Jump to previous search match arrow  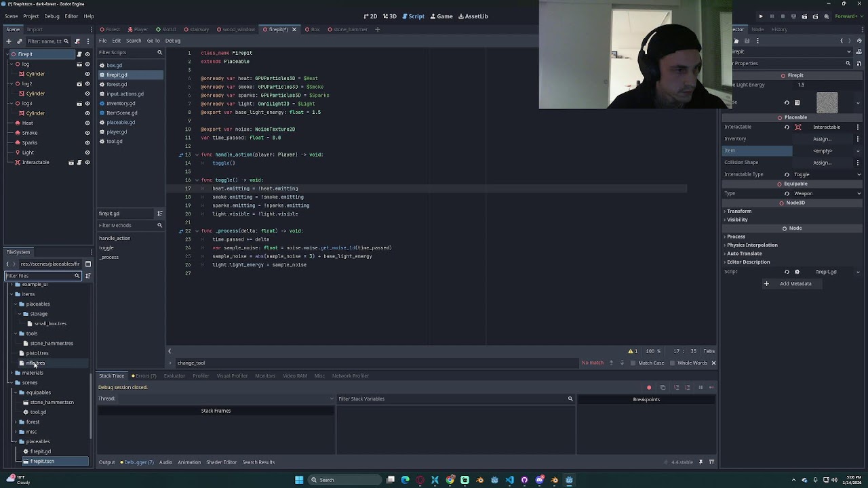(611, 363)
